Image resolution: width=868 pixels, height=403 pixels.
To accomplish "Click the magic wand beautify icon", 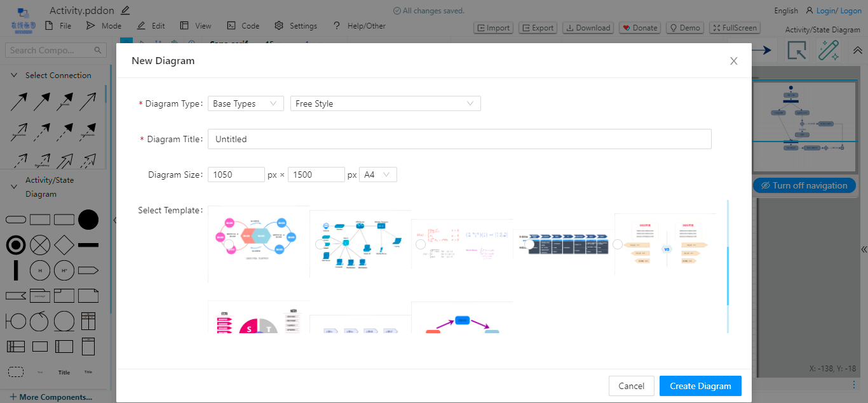I will [829, 50].
